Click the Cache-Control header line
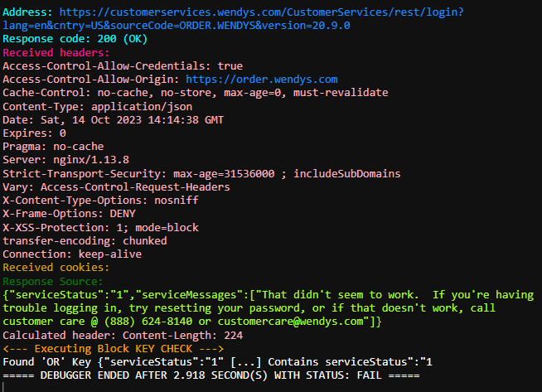Screen dimensions: 542x392 196,92
